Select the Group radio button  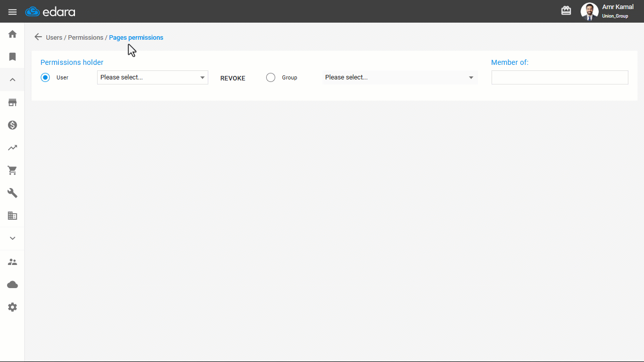click(x=271, y=77)
